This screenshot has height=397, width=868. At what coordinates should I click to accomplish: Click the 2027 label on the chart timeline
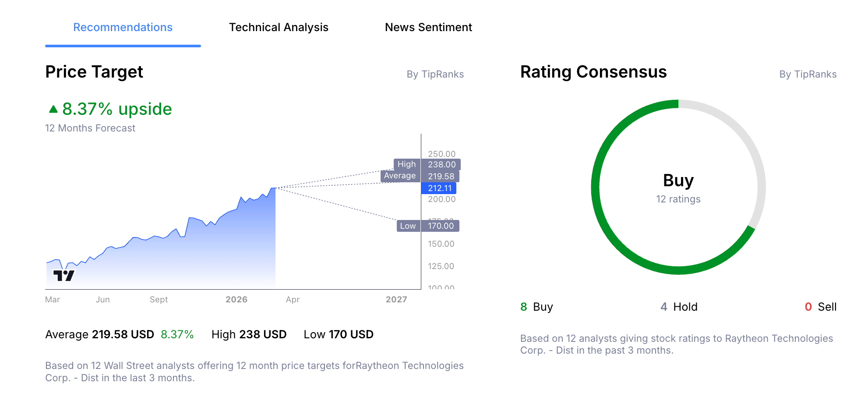396,299
